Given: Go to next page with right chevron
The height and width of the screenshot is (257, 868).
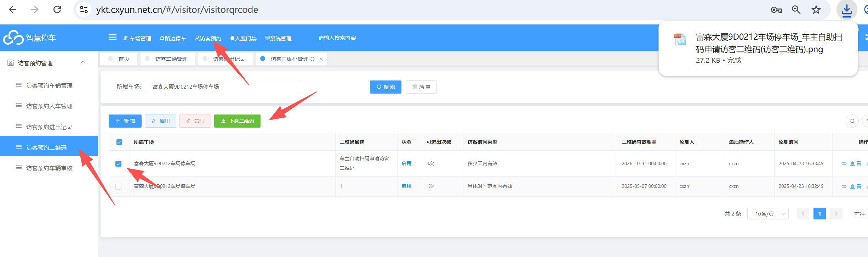Looking at the screenshot, I should click(836, 214).
